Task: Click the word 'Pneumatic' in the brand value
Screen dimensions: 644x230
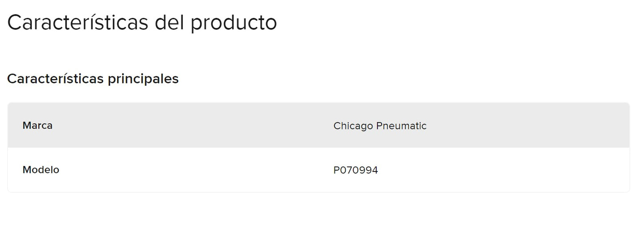Action: pyautogui.click(x=402, y=126)
